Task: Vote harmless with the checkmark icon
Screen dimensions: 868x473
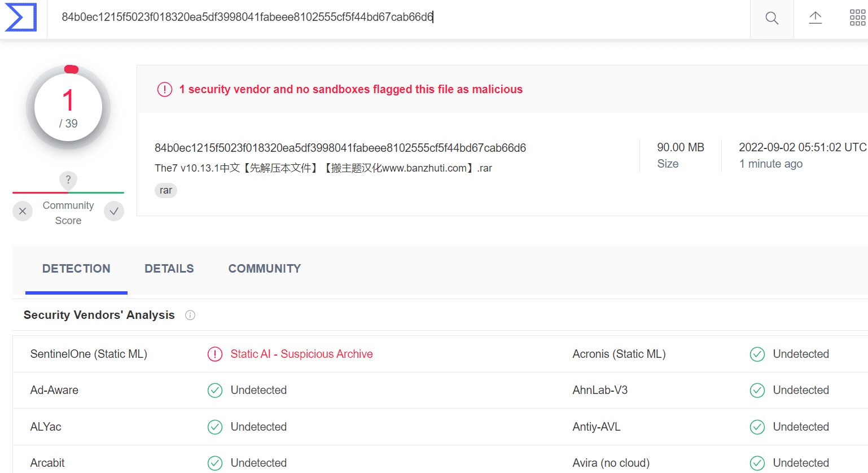Action: (x=114, y=211)
